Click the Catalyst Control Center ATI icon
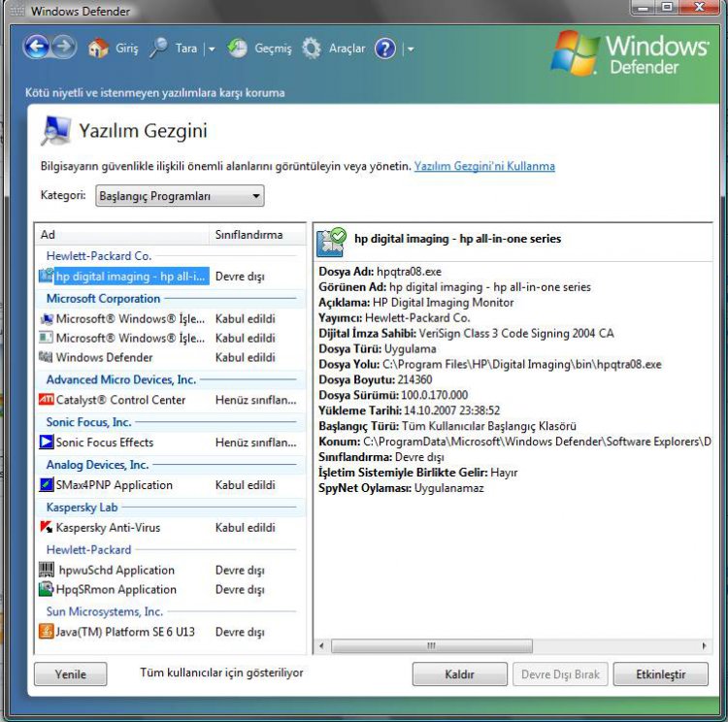The width and height of the screenshot is (728, 722). pyautogui.click(x=46, y=399)
